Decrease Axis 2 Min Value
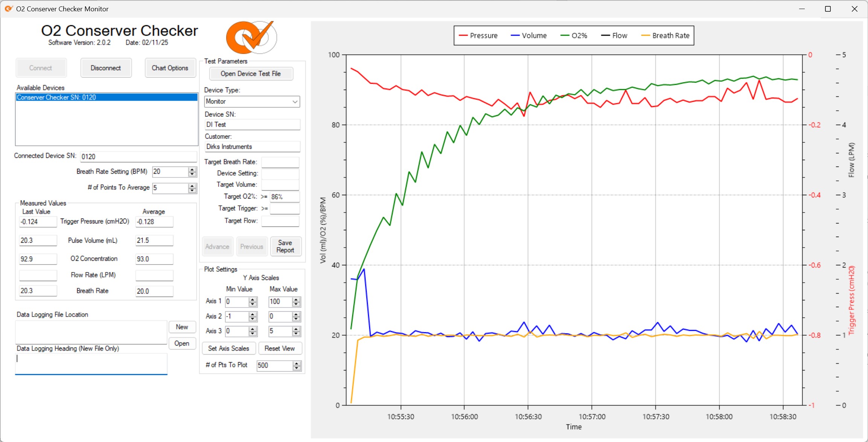The image size is (868, 442). point(253,319)
